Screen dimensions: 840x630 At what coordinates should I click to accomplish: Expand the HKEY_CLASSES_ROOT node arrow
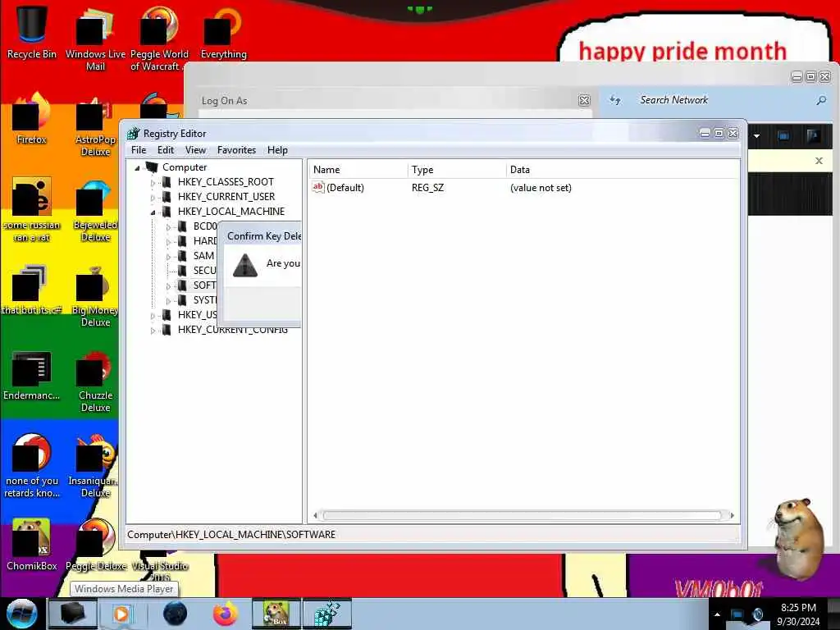pos(153,183)
